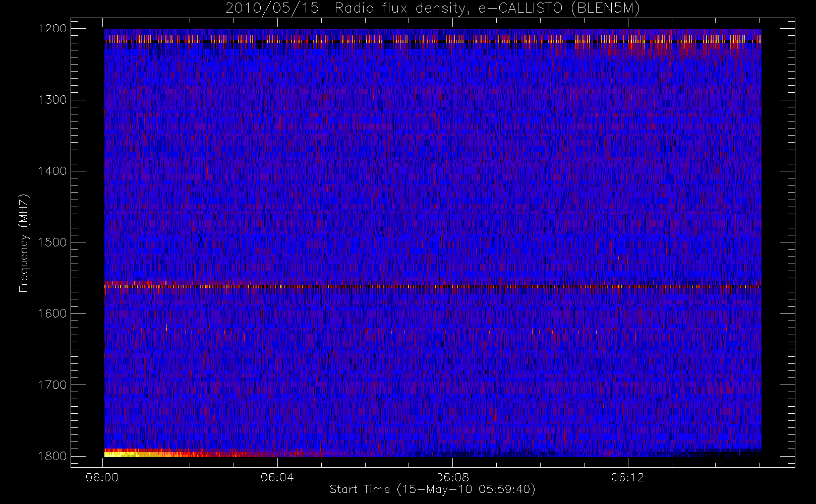Click the 'Start Time (15-May-10 05:59:40)' axis label
The width and height of the screenshot is (816, 504).
(433, 489)
